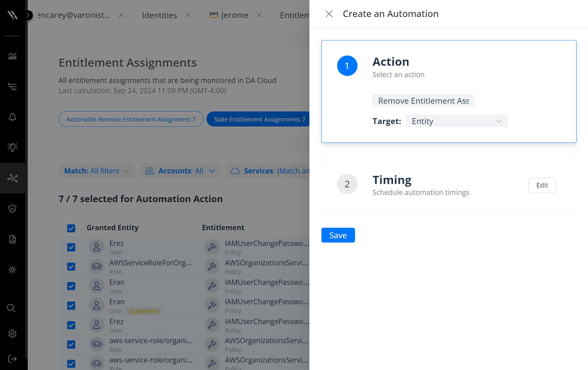Click policy icon in second Erez row
The image size is (588, 370).
pos(212,325)
